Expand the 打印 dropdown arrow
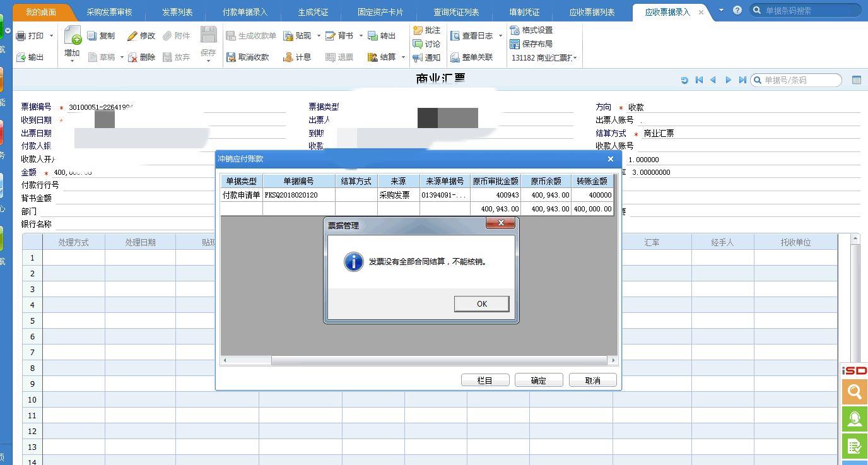This screenshot has width=868, height=465. [52, 36]
